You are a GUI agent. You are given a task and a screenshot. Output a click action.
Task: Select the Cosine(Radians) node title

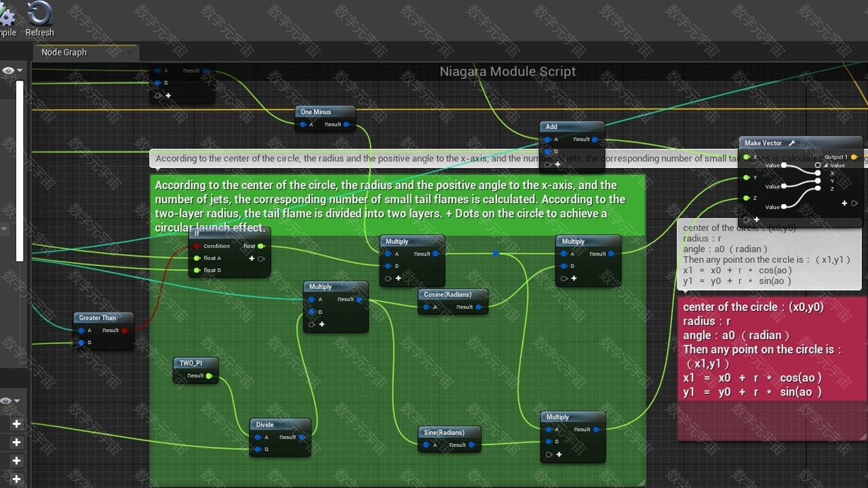[447, 294]
